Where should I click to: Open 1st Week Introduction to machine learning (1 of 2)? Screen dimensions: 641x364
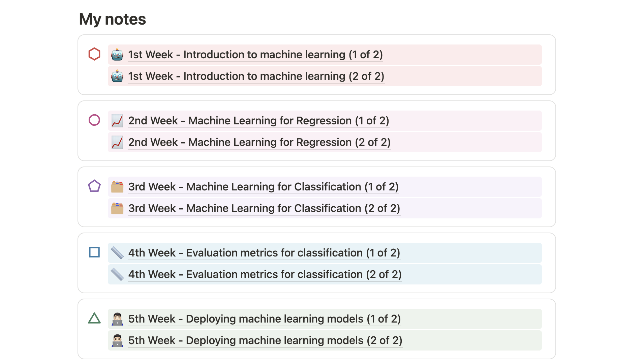pyautogui.click(x=255, y=55)
